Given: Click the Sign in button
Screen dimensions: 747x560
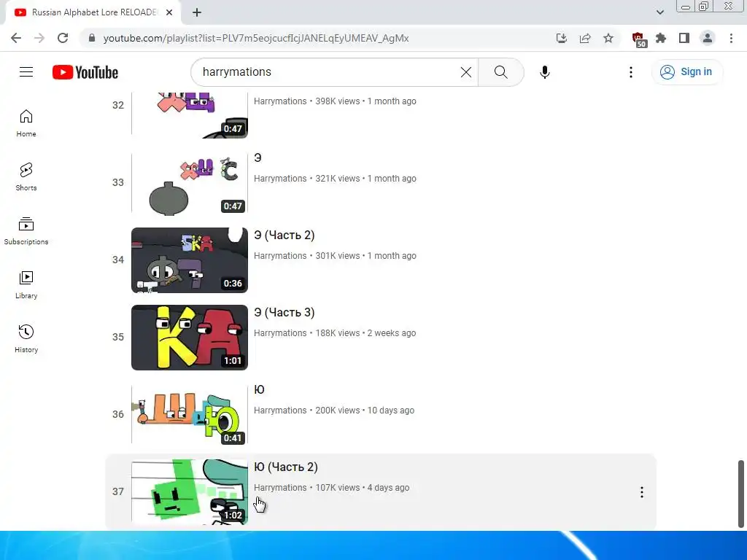Looking at the screenshot, I should (x=687, y=72).
